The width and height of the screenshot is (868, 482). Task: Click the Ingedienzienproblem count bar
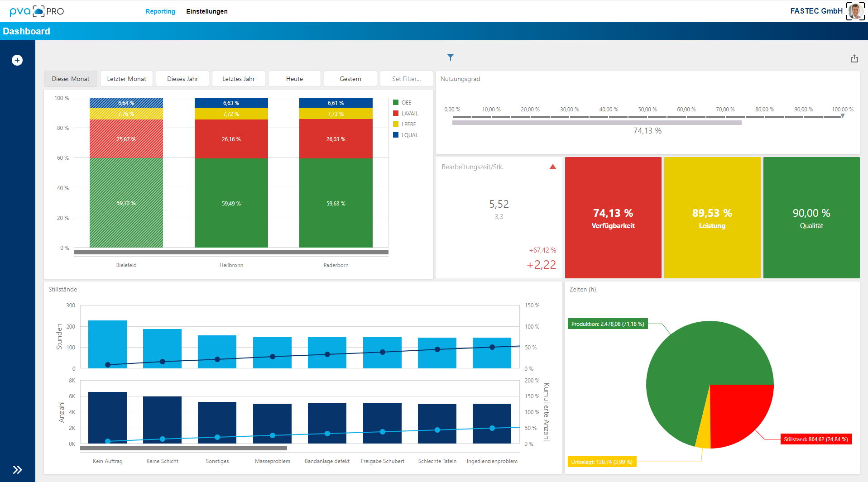[492, 424]
